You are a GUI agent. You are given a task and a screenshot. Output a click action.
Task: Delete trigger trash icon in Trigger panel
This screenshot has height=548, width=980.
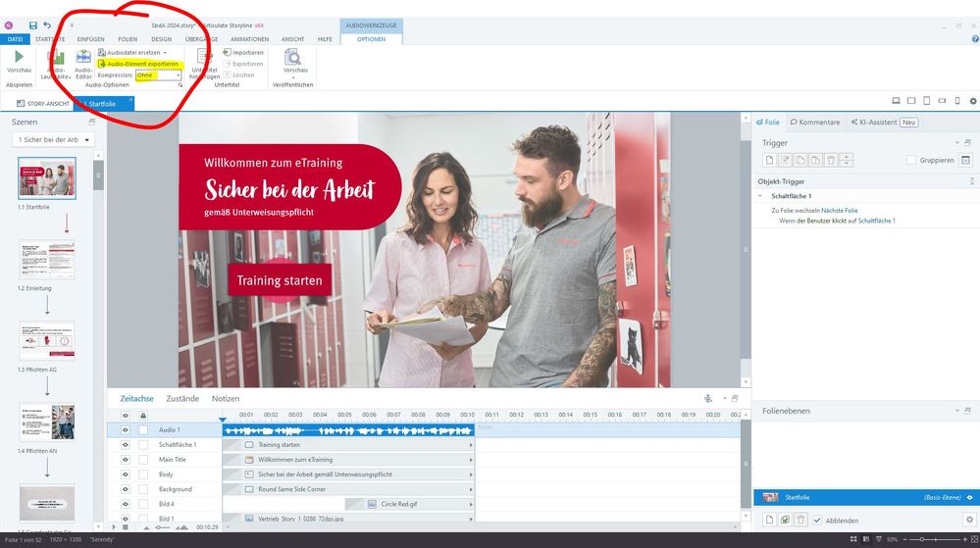point(831,161)
